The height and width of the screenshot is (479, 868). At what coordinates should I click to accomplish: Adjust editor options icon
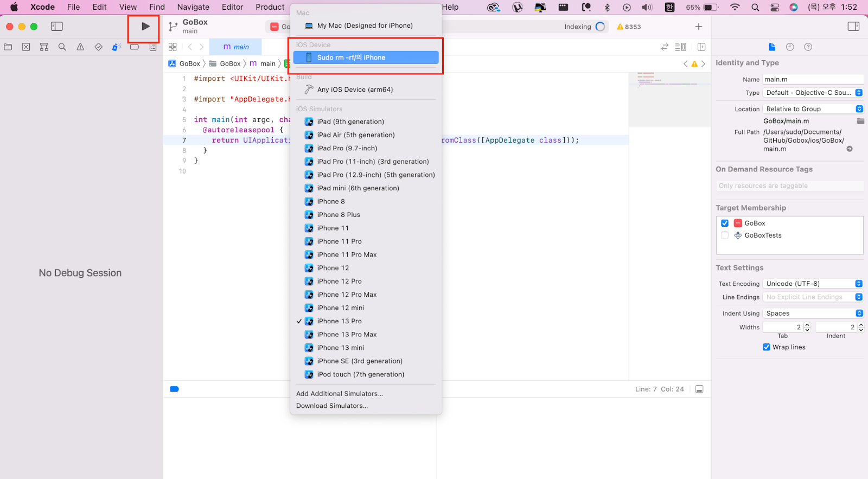[x=681, y=47]
